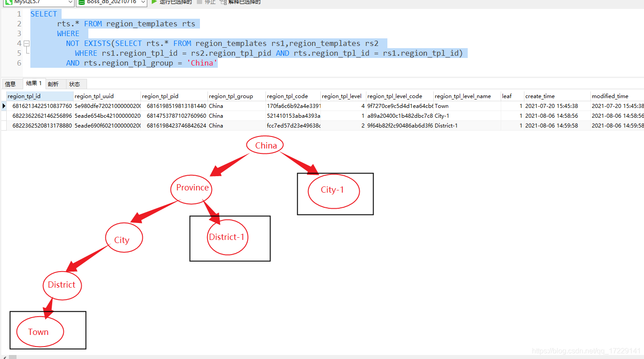Screen dimensions: 644x359
Task: Click the database cylinder icon beside boss_db_20210716
Action: (82, 2)
